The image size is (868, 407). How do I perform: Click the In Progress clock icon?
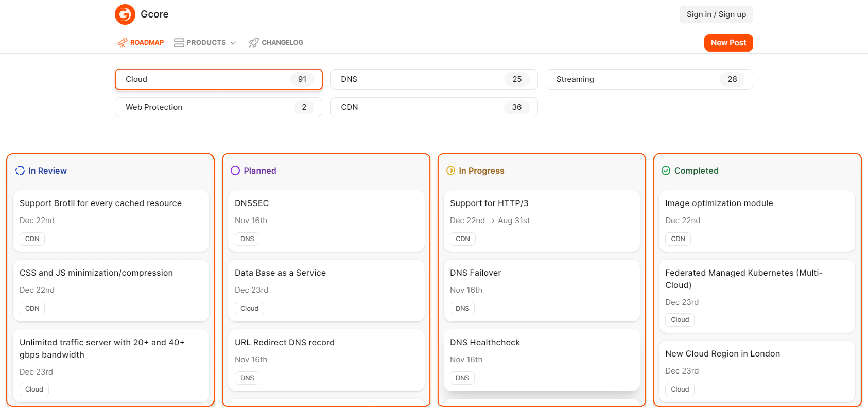[x=450, y=171]
